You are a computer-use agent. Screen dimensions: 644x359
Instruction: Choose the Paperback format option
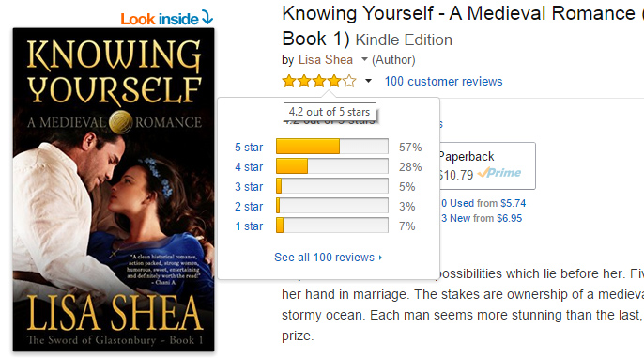click(x=487, y=165)
